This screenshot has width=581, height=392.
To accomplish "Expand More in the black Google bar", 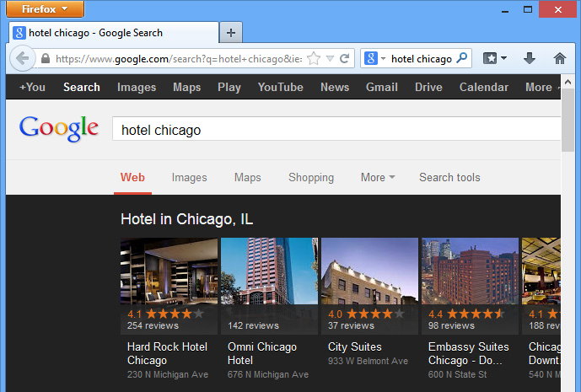I will click(x=542, y=87).
